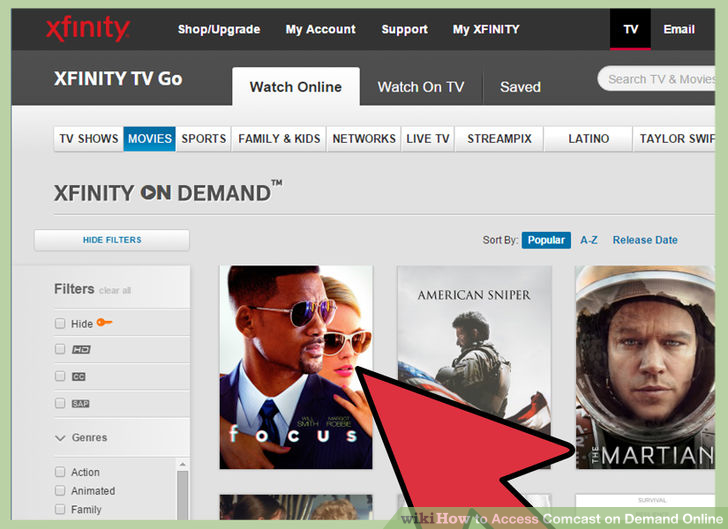The height and width of the screenshot is (529, 728).
Task: Enable the SAP filter checkbox
Action: pos(60,403)
